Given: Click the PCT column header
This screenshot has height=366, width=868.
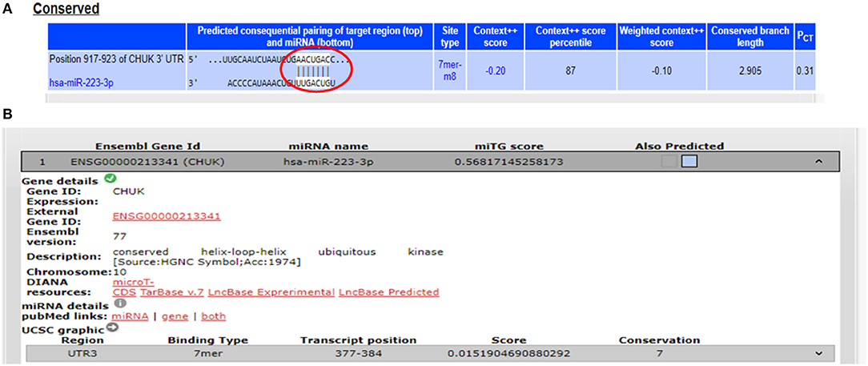Looking at the screenshot, I should [x=804, y=38].
